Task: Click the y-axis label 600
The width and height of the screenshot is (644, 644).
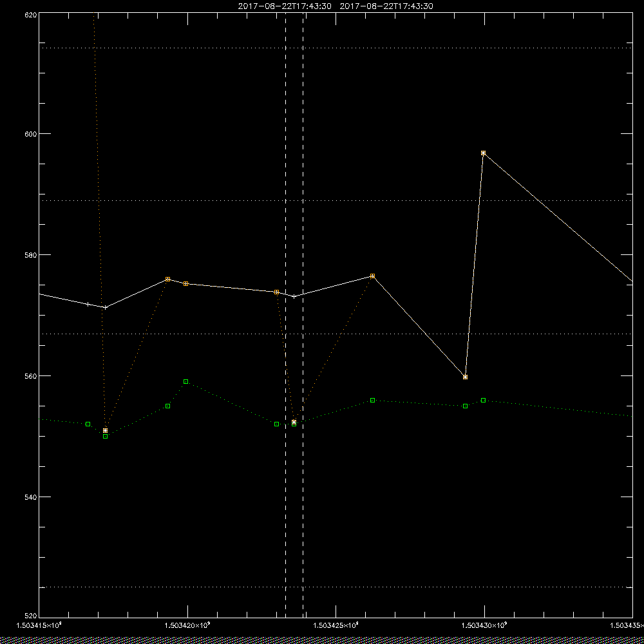Action: (x=31, y=134)
